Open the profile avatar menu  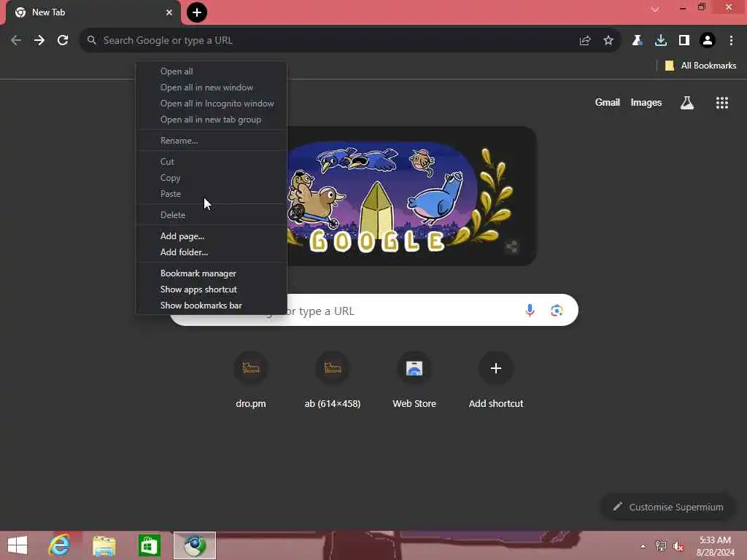click(x=708, y=41)
